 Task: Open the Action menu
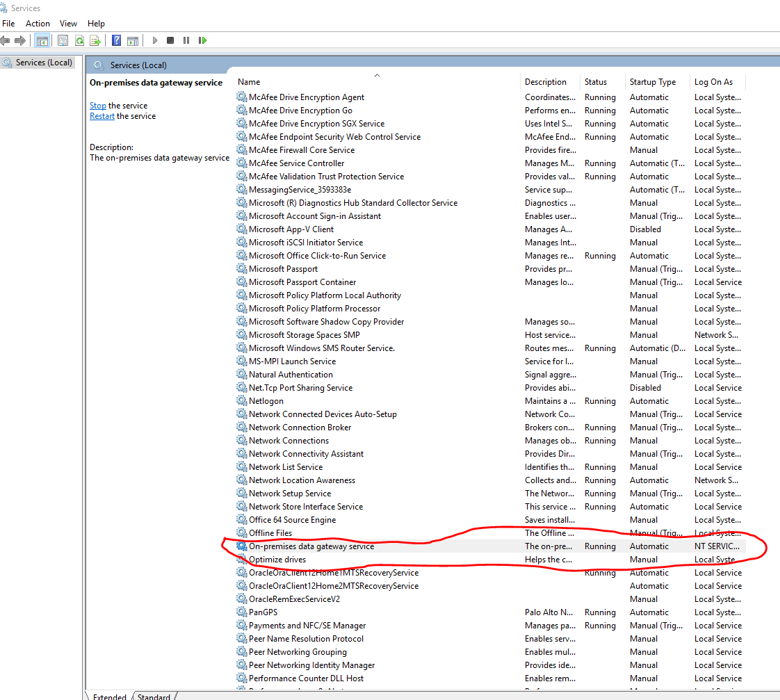38,24
